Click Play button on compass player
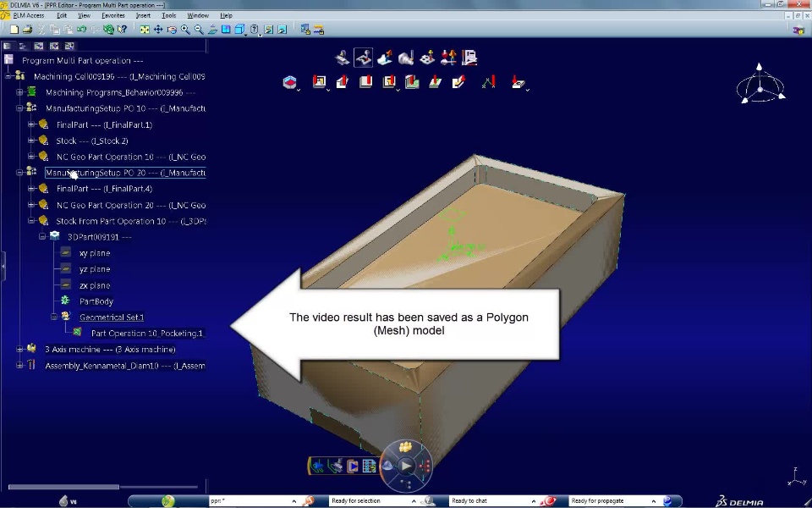This screenshot has width=812, height=508. point(406,466)
